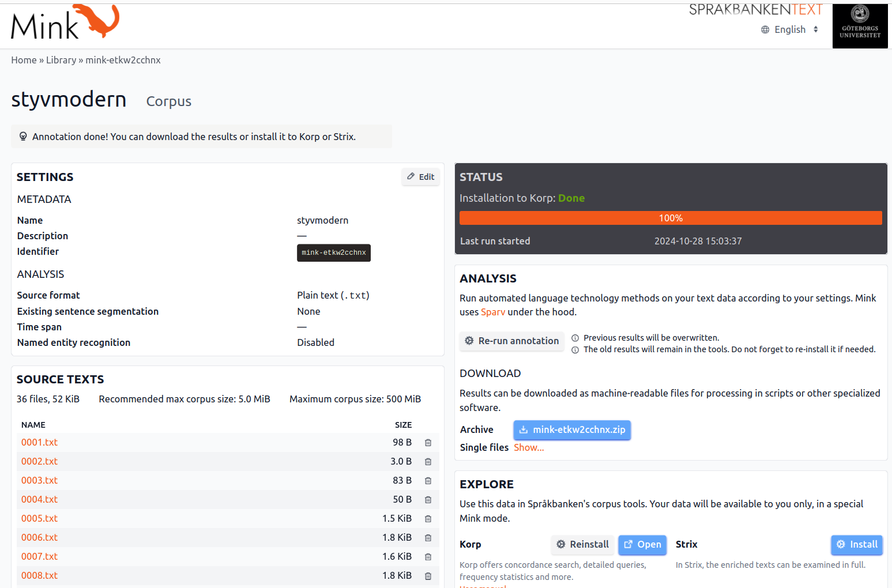Open the English language dropdown
The width and height of the screenshot is (892, 588).
click(x=789, y=29)
